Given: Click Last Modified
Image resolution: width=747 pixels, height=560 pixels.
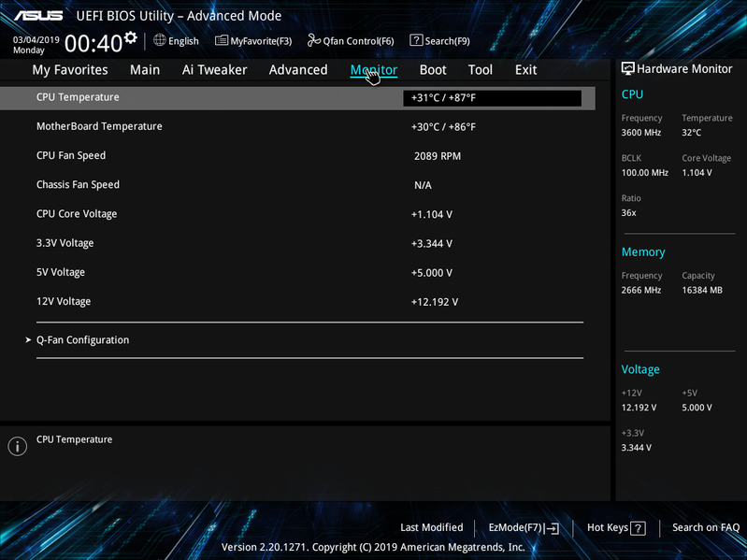Looking at the screenshot, I should point(432,527).
